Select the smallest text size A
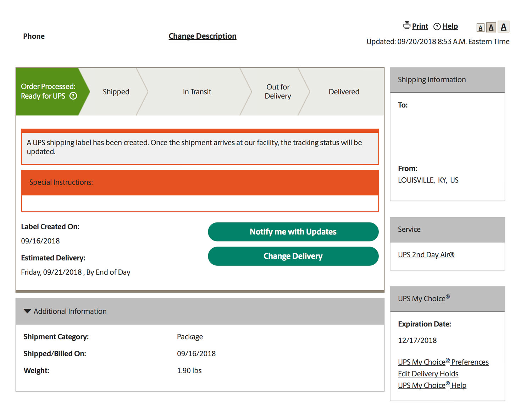 point(481,28)
